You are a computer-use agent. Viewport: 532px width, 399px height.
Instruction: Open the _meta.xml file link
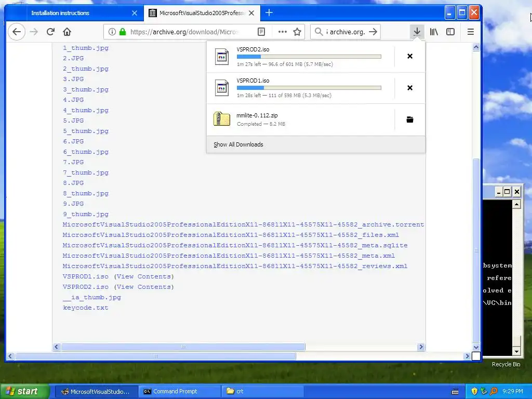pyautogui.click(x=229, y=256)
